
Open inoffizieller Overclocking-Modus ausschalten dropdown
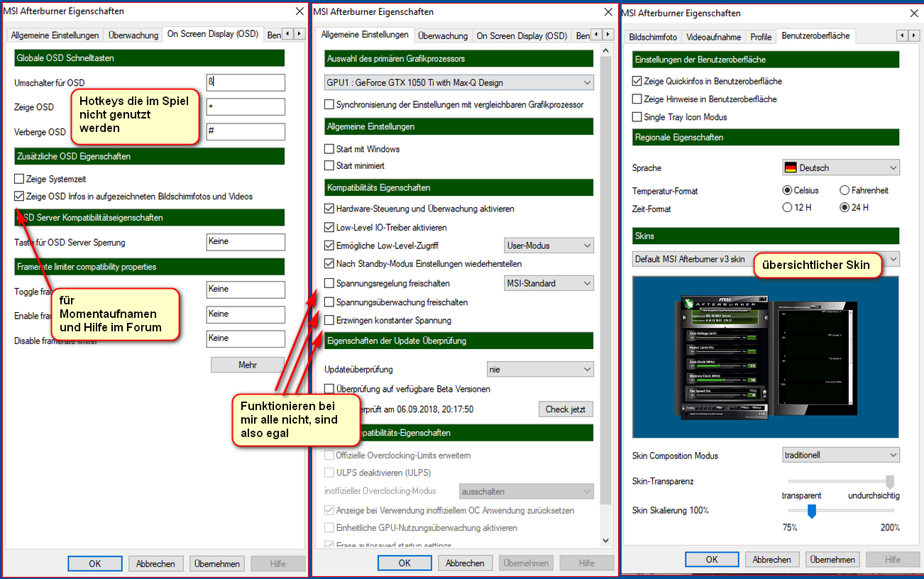pos(527,491)
